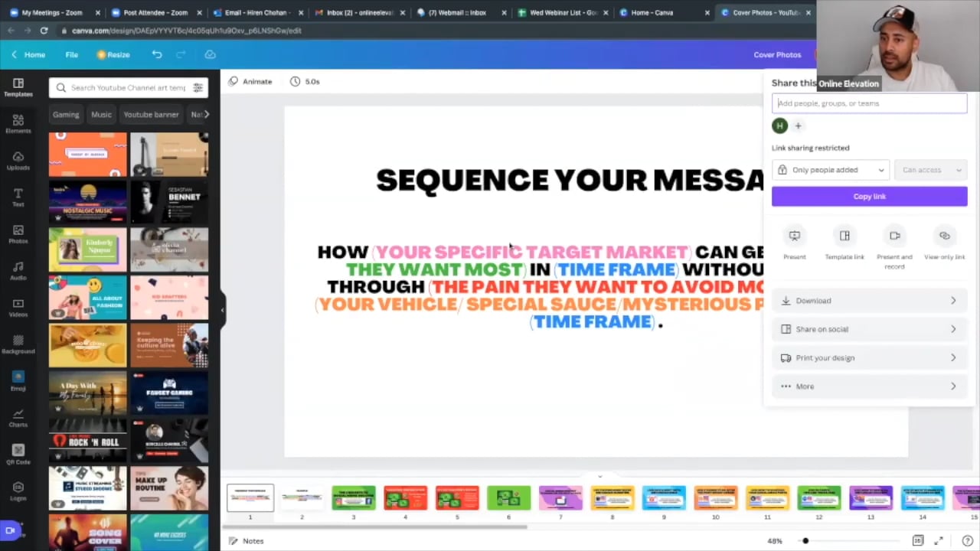This screenshot has width=980, height=551.
Task: Adjust the zoom level slider handle
Action: coord(805,541)
